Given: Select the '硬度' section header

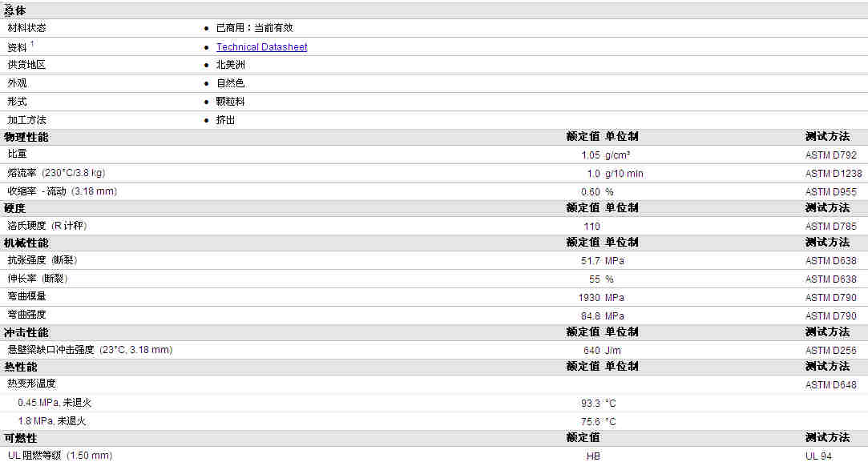Looking at the screenshot, I should coord(15,209).
